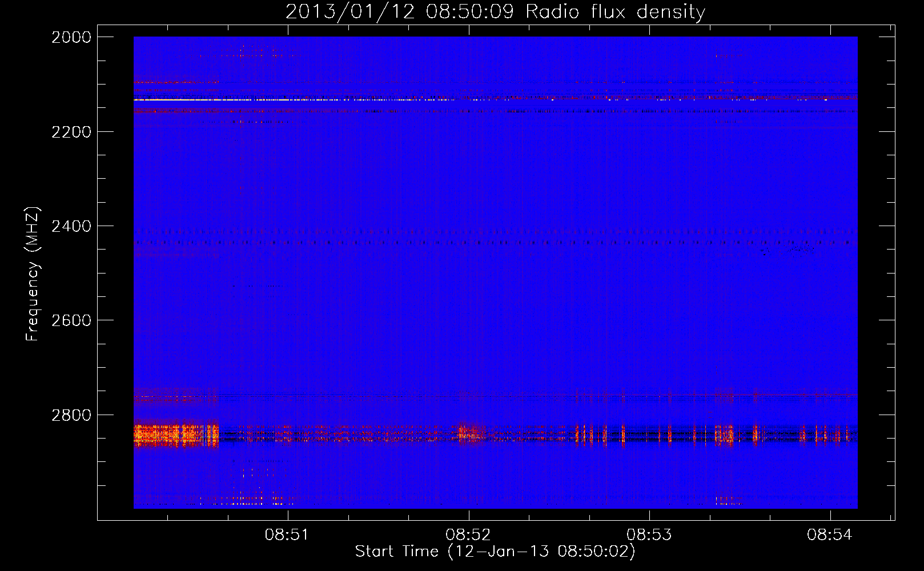This screenshot has height=571, width=924.
Task: Click the small burst at 08:52 near 2840 MHz
Action: pyautogui.click(x=472, y=432)
